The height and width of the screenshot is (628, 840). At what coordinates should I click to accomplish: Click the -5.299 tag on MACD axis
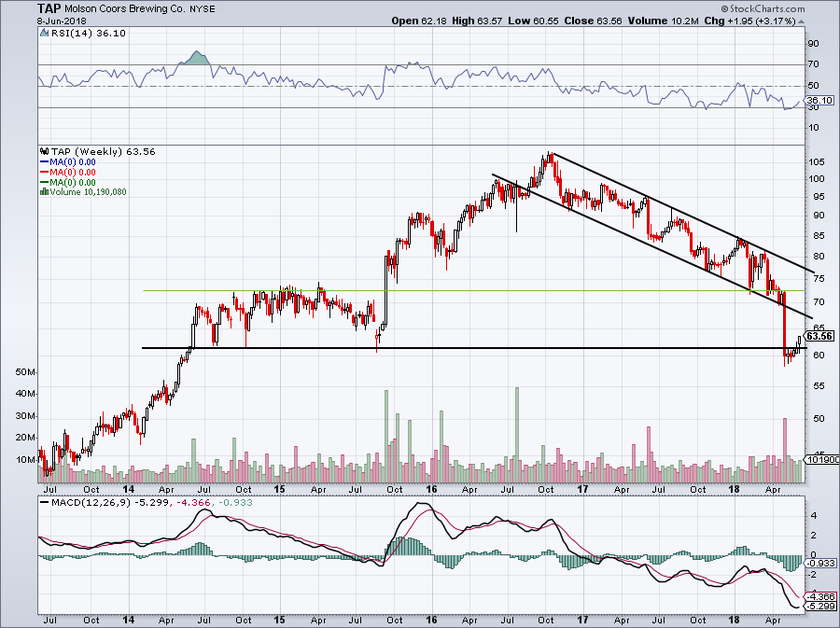821,607
